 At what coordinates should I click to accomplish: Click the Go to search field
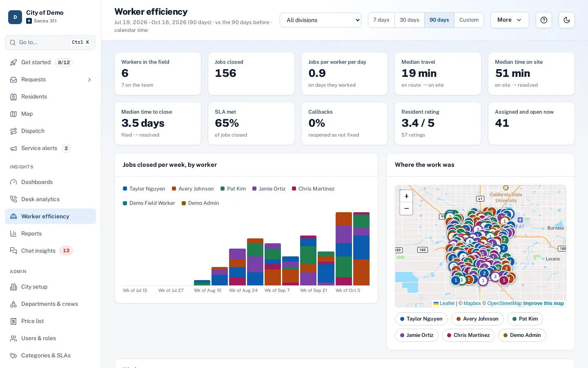[50, 43]
